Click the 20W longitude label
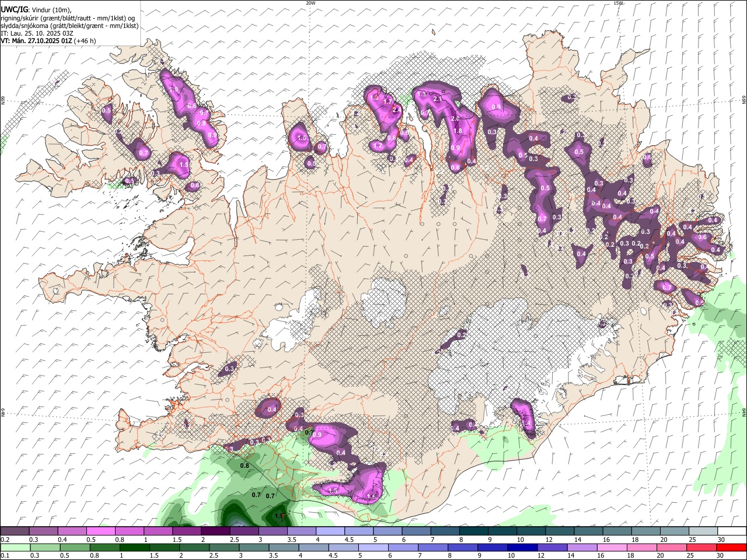Viewport: 747px width, 560px height. coord(310,3)
